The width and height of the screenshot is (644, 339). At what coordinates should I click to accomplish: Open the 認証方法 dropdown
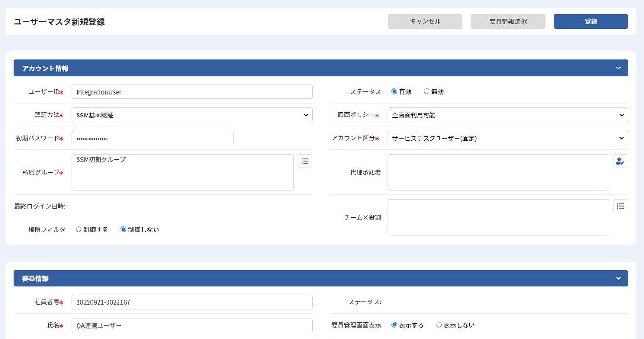pyautogui.click(x=192, y=115)
